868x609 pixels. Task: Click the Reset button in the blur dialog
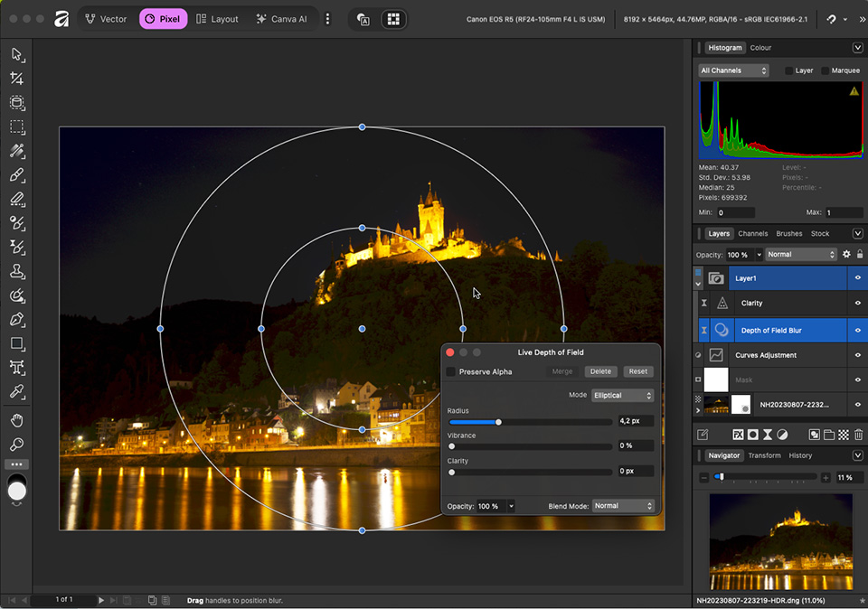[x=638, y=371]
